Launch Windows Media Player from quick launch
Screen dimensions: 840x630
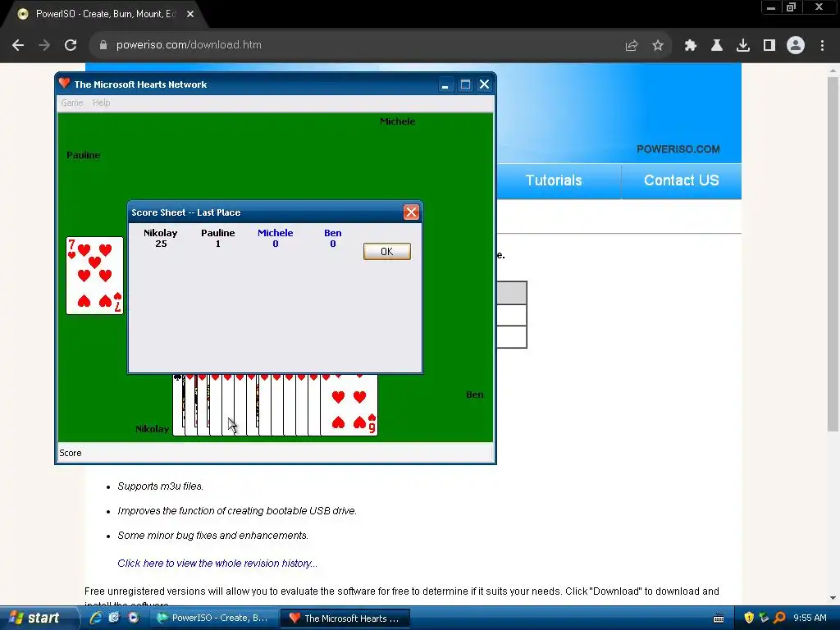click(x=134, y=618)
